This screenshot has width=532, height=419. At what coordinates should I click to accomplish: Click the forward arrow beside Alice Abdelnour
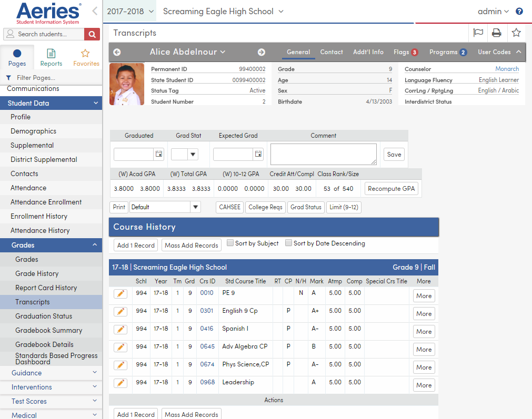click(262, 53)
